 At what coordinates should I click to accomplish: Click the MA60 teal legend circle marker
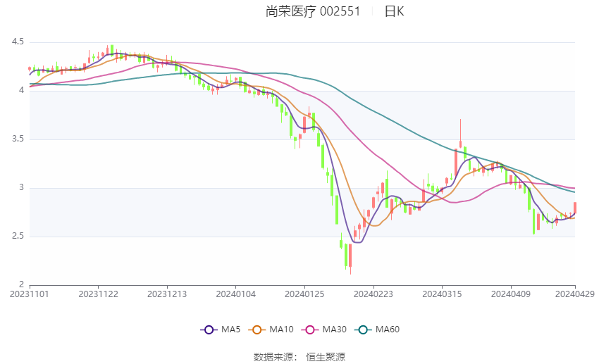point(362,329)
